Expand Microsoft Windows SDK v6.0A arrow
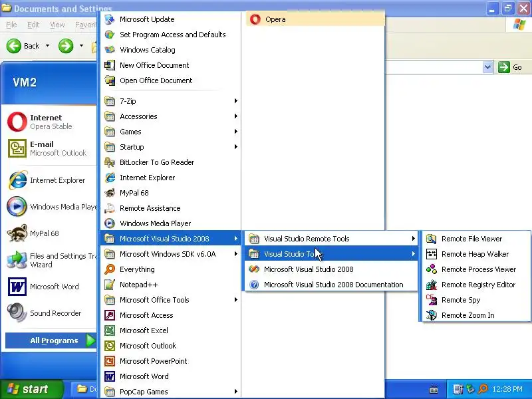This screenshot has width=532, height=399. pos(235,254)
